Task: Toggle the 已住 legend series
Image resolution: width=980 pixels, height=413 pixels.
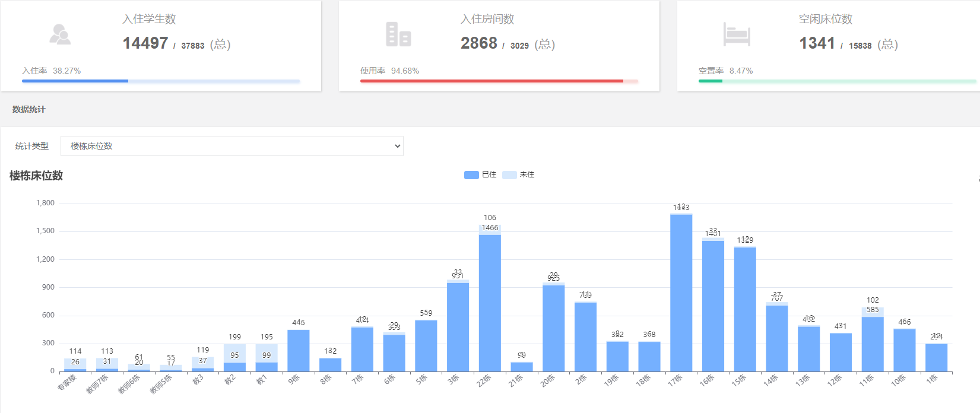Action: click(x=480, y=174)
